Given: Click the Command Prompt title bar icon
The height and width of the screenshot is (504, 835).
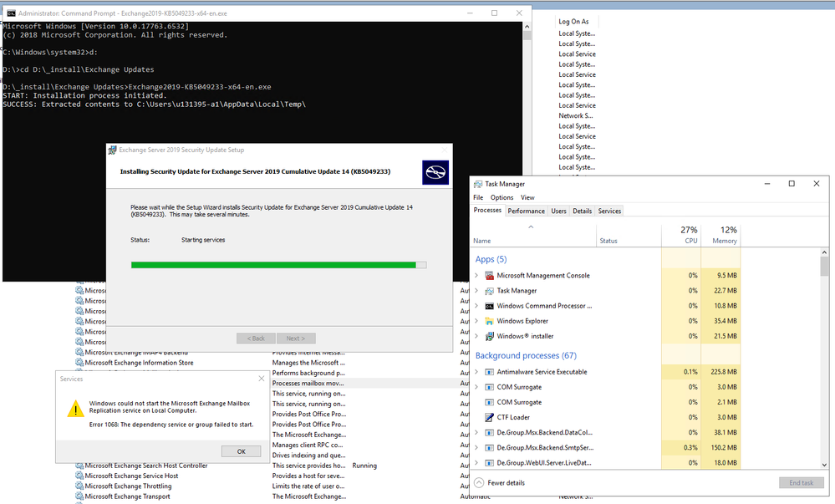Looking at the screenshot, I should [x=11, y=13].
